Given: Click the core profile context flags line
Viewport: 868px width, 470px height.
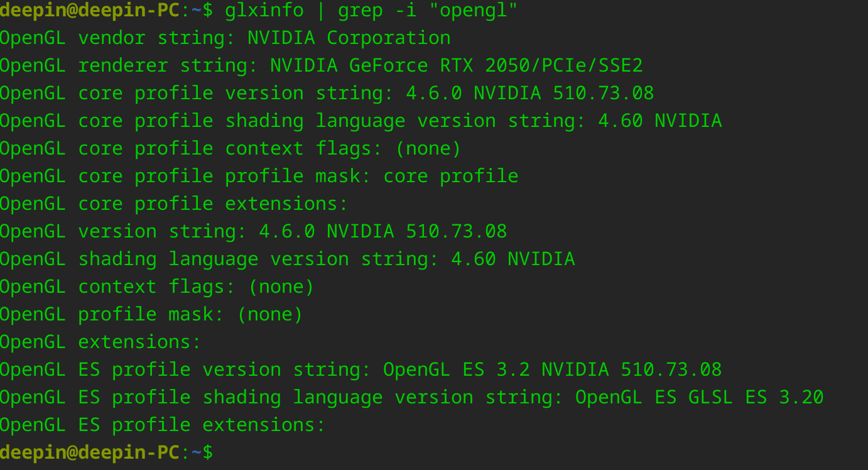Looking at the screenshot, I should tap(231, 148).
